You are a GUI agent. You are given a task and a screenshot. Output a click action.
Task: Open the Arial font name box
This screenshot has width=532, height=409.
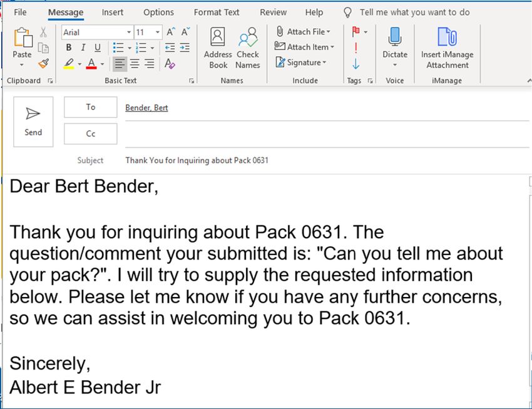(97, 33)
